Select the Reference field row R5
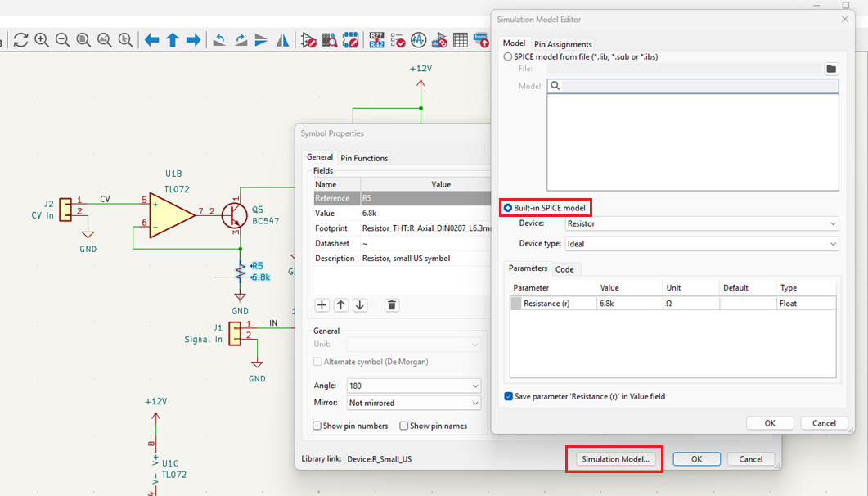The height and width of the screenshot is (496, 868). 402,198
